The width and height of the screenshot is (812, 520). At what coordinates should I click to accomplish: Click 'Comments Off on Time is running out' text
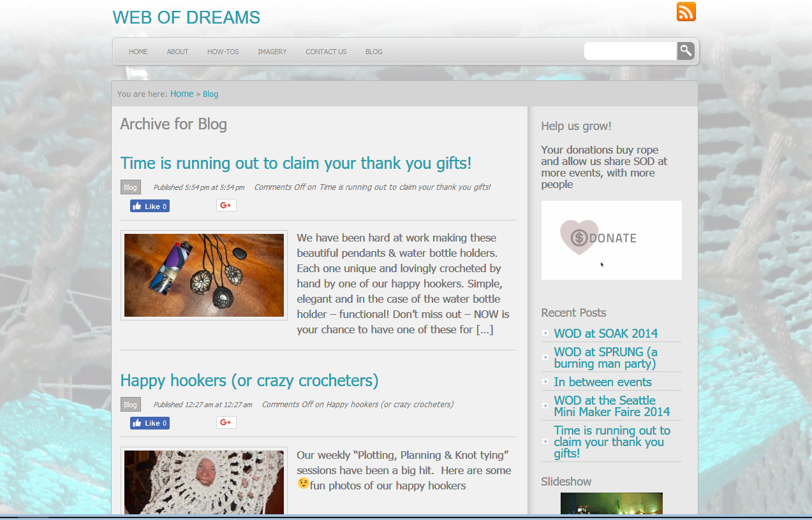pyautogui.click(x=373, y=187)
